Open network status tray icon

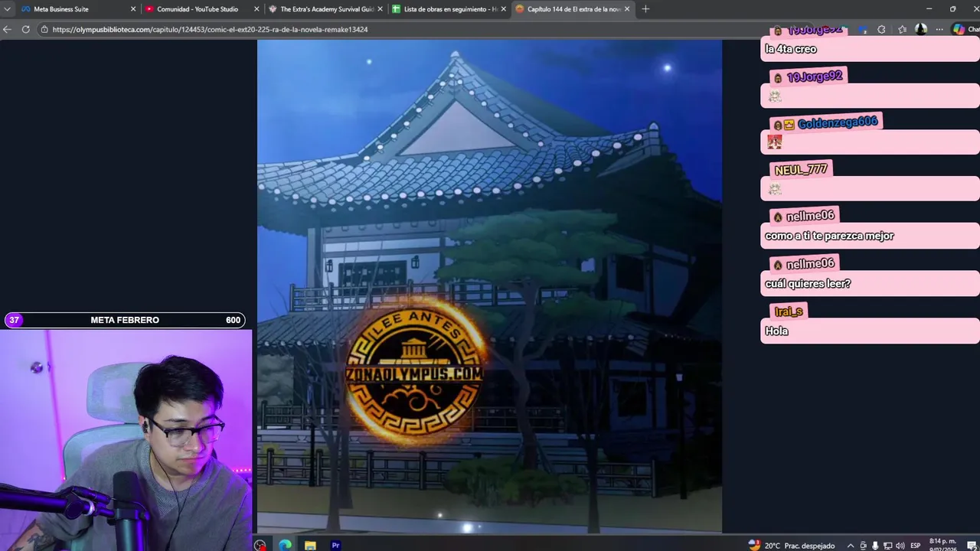[x=887, y=546]
